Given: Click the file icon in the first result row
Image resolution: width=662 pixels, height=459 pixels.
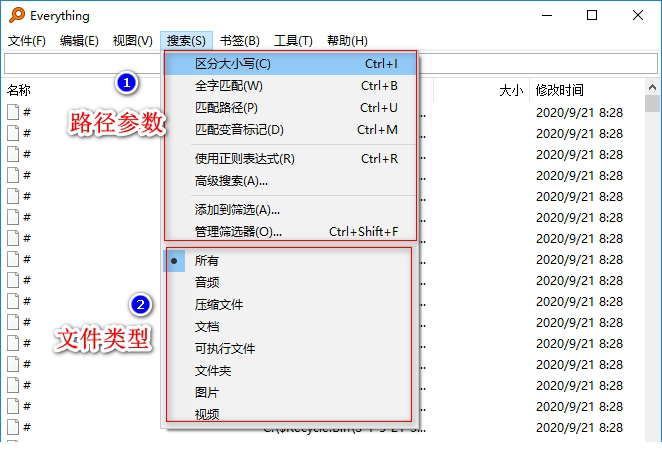Looking at the screenshot, I should [13, 112].
